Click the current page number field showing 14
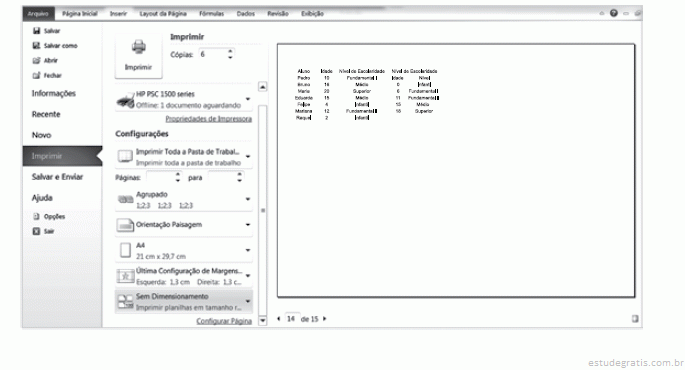Screen dimensions: 685x370 coord(291,319)
